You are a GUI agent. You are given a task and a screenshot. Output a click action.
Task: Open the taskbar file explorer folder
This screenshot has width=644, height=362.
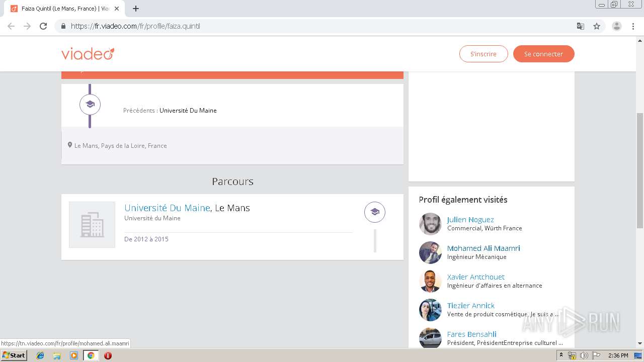[57, 355]
